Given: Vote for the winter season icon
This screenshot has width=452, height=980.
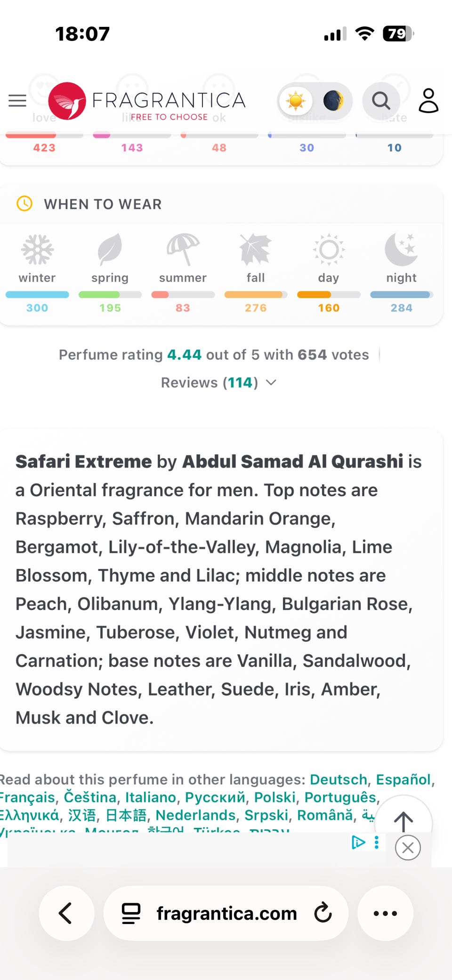Looking at the screenshot, I should 37,249.
